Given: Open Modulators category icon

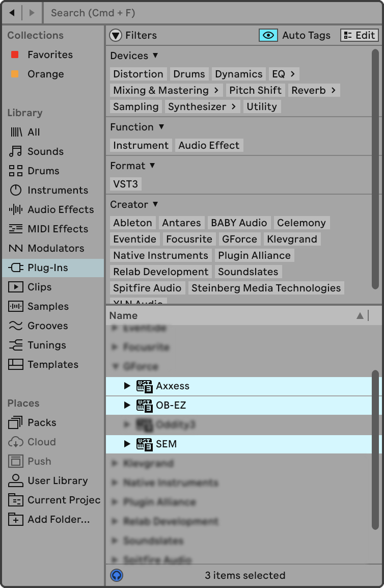Looking at the screenshot, I should [16, 248].
